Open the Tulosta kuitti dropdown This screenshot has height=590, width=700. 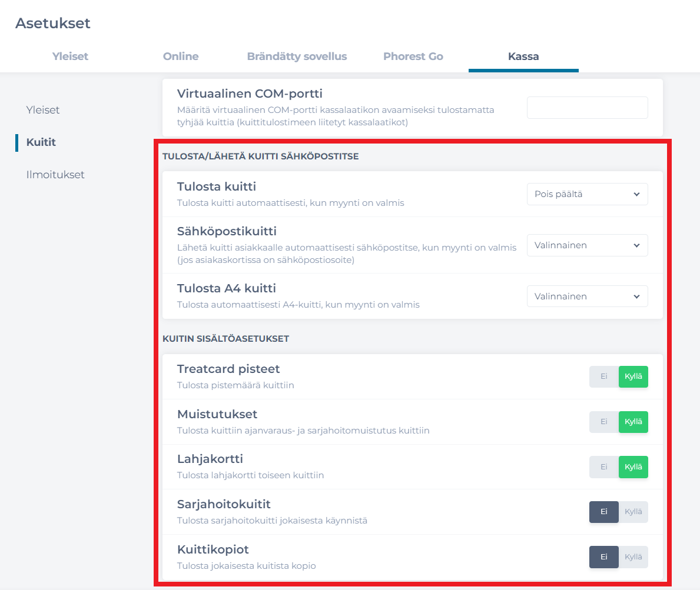pyautogui.click(x=587, y=194)
